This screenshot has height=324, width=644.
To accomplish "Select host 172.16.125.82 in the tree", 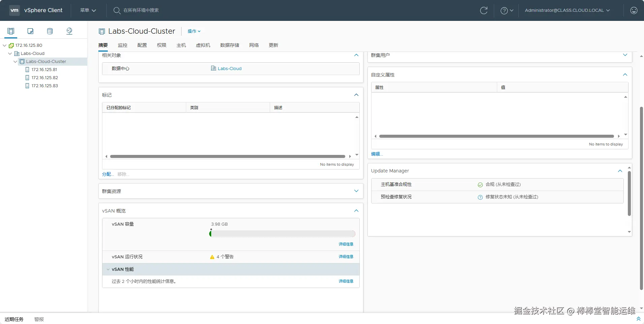I will (x=45, y=78).
